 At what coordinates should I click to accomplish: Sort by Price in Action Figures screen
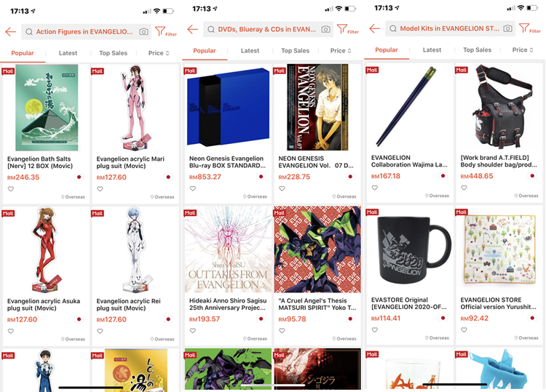click(159, 53)
